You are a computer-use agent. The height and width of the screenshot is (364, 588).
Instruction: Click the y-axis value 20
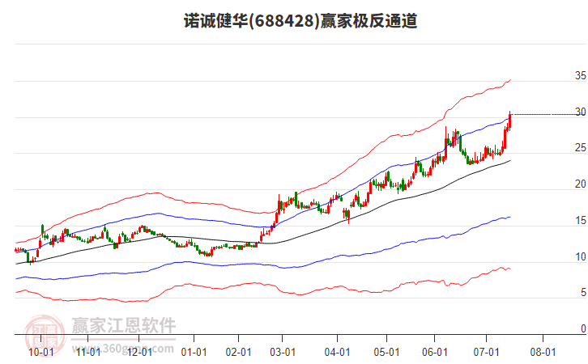(581, 184)
